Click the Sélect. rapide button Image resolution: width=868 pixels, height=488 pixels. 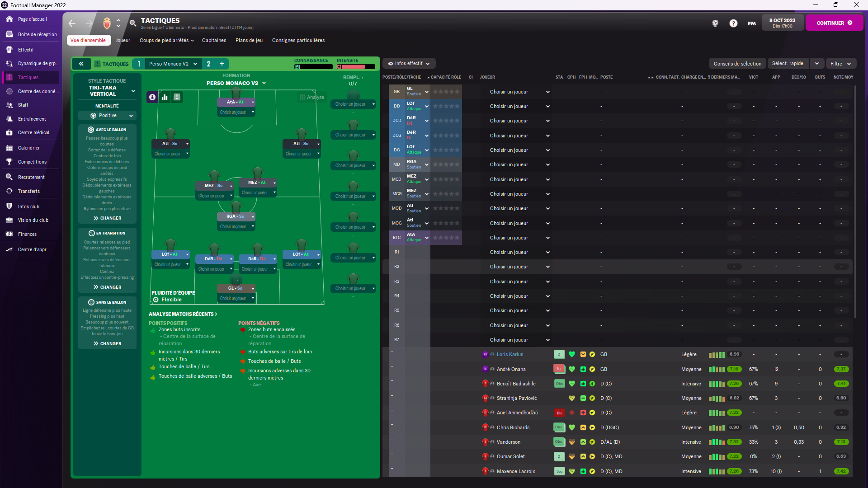788,64
